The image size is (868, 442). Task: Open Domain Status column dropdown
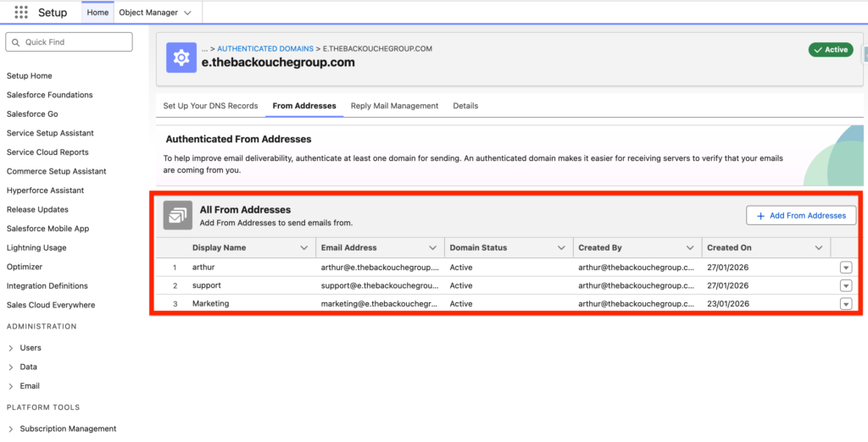(560, 248)
